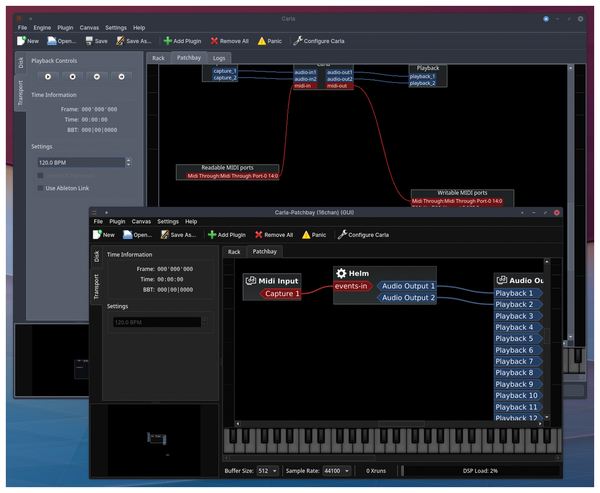Click Remove All in Carla-Patchbay front window

pos(274,235)
